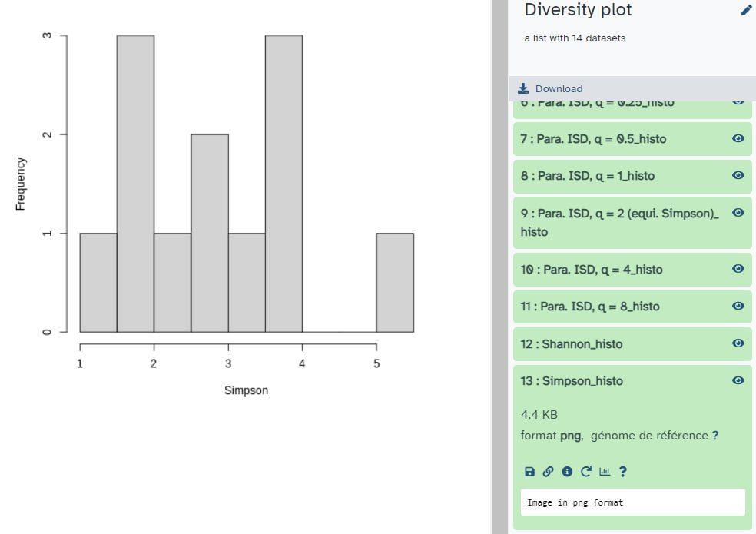The height and width of the screenshot is (534, 756).
Task: Click the rerun job circular arrow icon
Action: point(585,471)
